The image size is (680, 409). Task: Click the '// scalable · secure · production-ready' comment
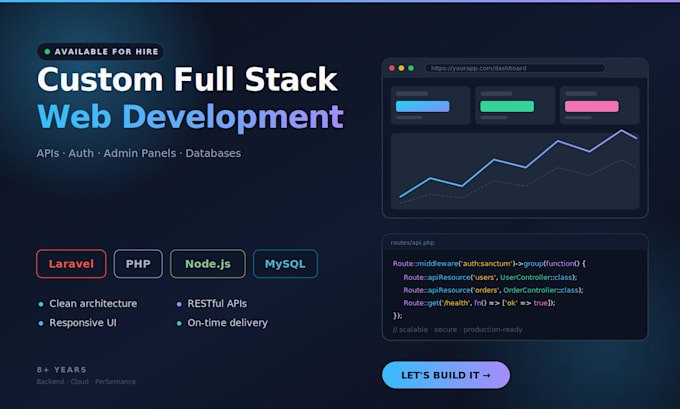click(458, 330)
